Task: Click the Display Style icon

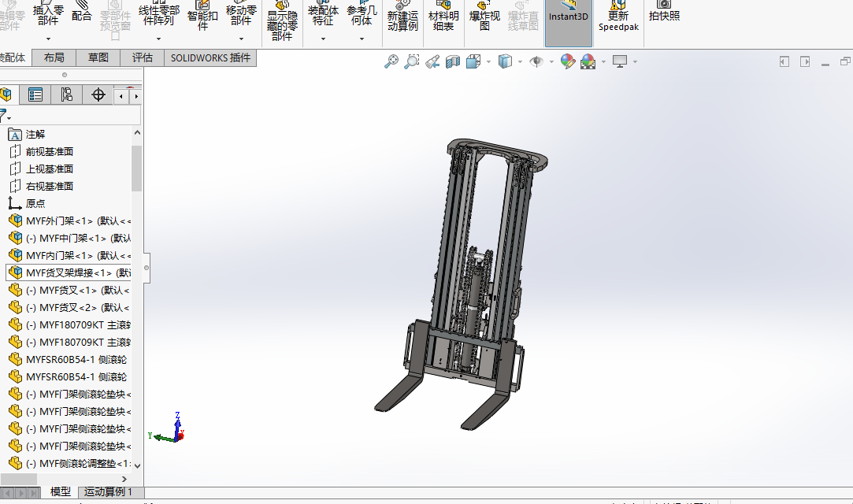Action: tap(506, 61)
